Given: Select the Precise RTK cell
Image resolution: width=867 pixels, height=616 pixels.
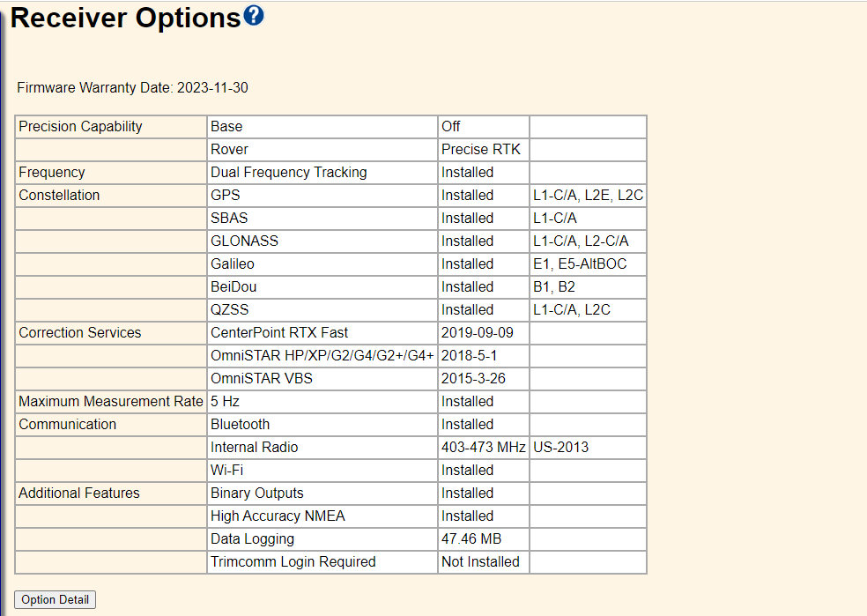Looking at the screenshot, I should click(481, 150).
